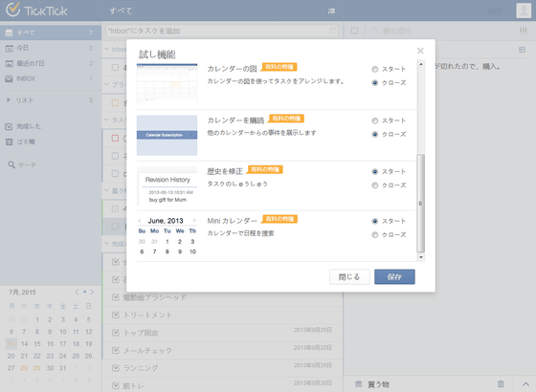
Task: Click the カレンダーの図 preview thumbnail
Action: [167, 84]
